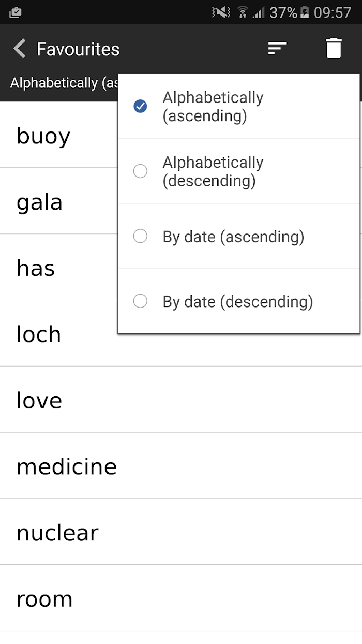Screen dimensions: 362x644
Task: Tap the current sort label under Favourites
Action: (64, 83)
